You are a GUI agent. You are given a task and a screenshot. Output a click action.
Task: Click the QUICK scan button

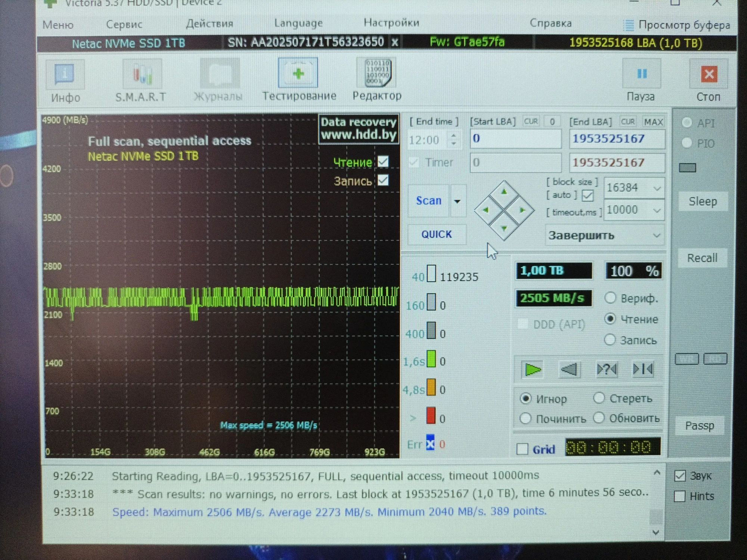(x=436, y=234)
